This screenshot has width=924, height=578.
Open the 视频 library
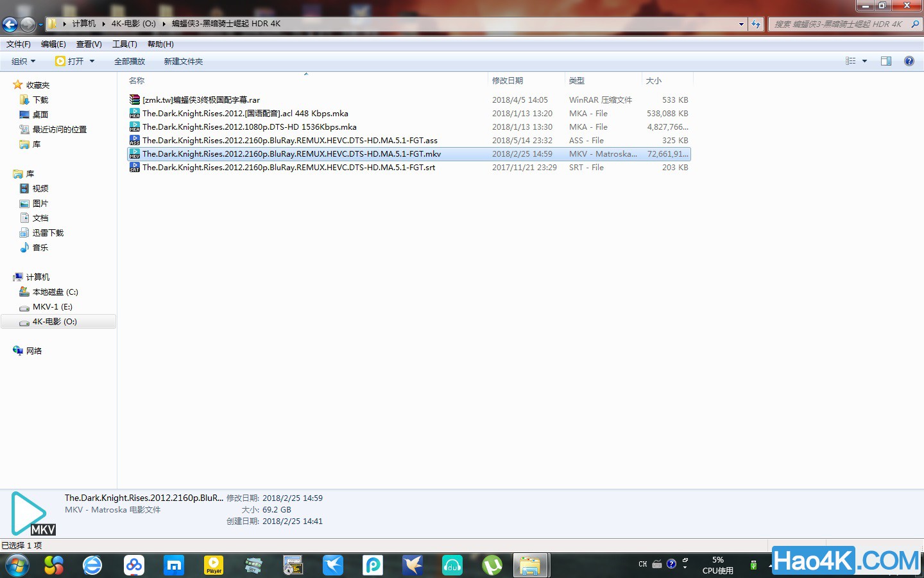[40, 188]
